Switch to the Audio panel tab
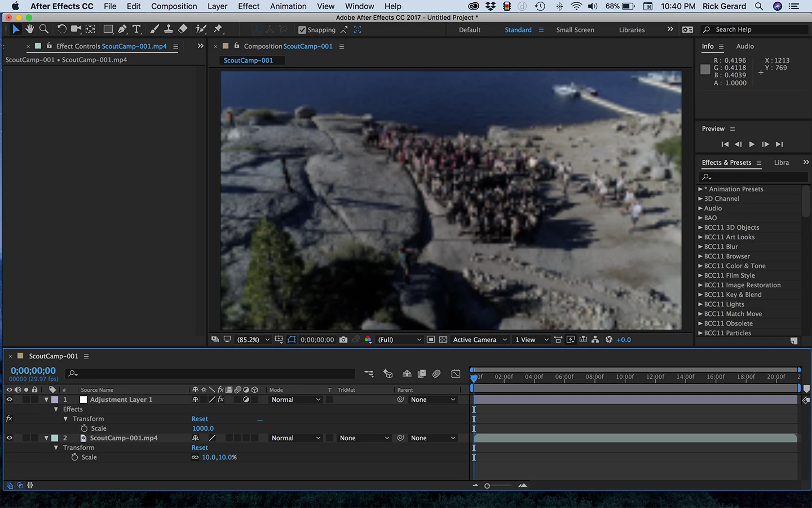The height and width of the screenshot is (508, 812). pyautogui.click(x=745, y=46)
